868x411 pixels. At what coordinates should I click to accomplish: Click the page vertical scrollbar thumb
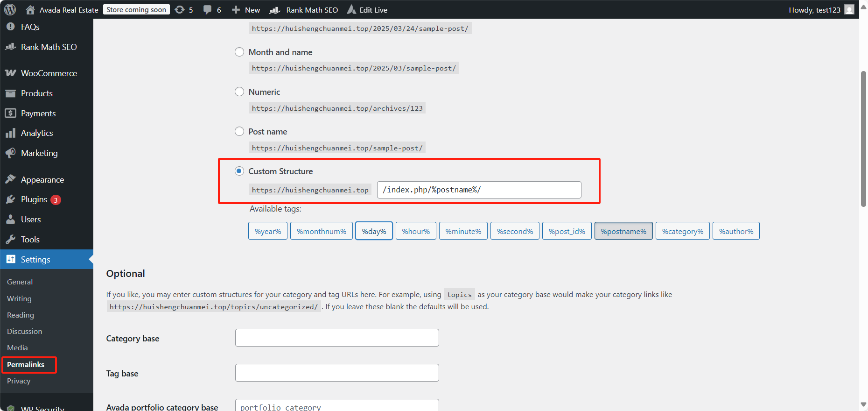point(863,139)
